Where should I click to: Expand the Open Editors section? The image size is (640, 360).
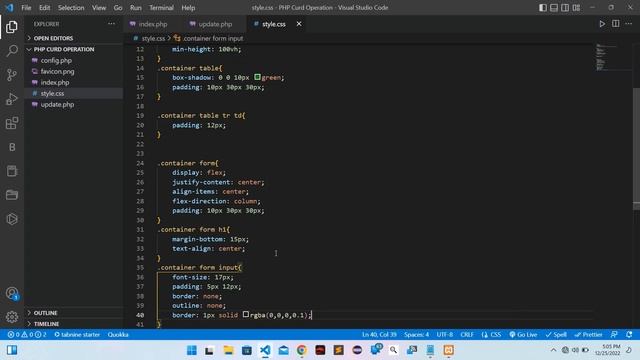pos(73,38)
